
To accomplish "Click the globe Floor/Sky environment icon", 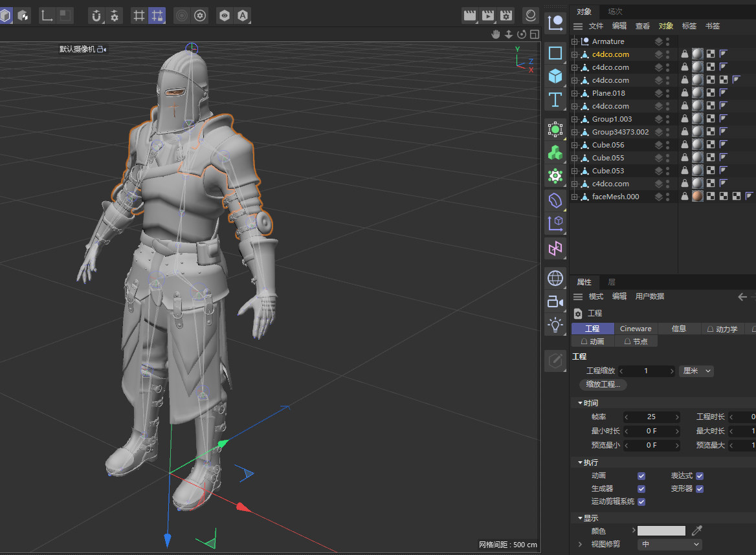I will (555, 278).
